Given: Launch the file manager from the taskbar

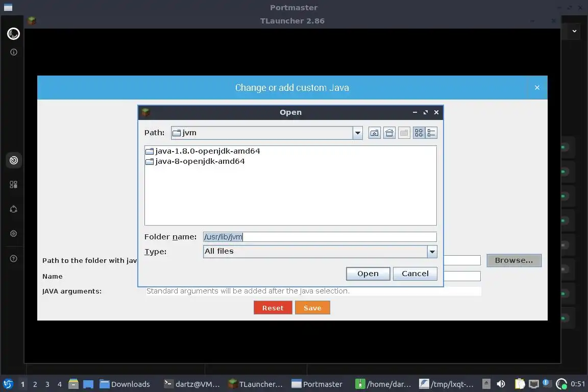Looking at the screenshot, I should (73, 384).
